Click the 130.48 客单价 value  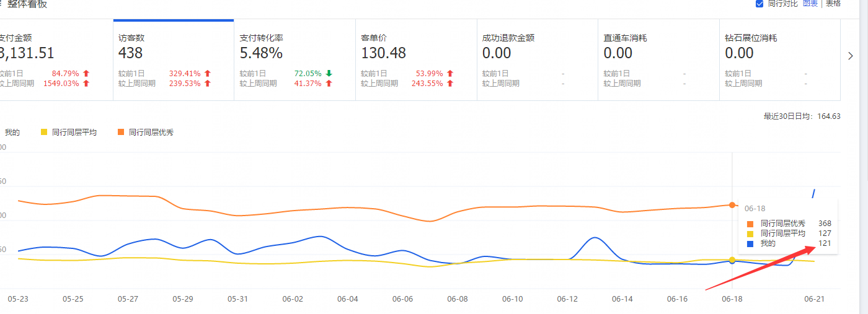coord(383,53)
